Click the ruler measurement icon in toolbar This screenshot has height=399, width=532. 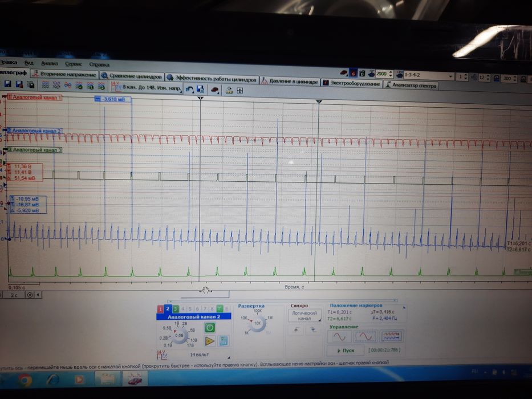[229, 90]
